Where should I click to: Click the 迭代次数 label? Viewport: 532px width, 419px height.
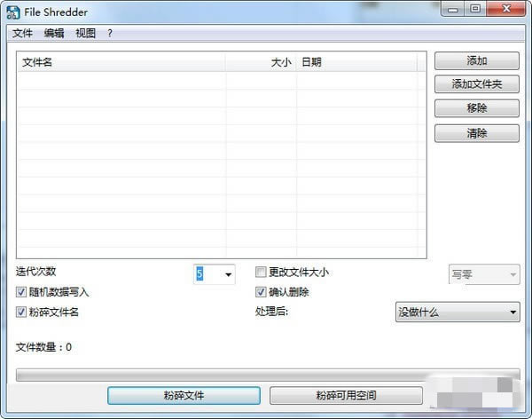click(x=35, y=271)
